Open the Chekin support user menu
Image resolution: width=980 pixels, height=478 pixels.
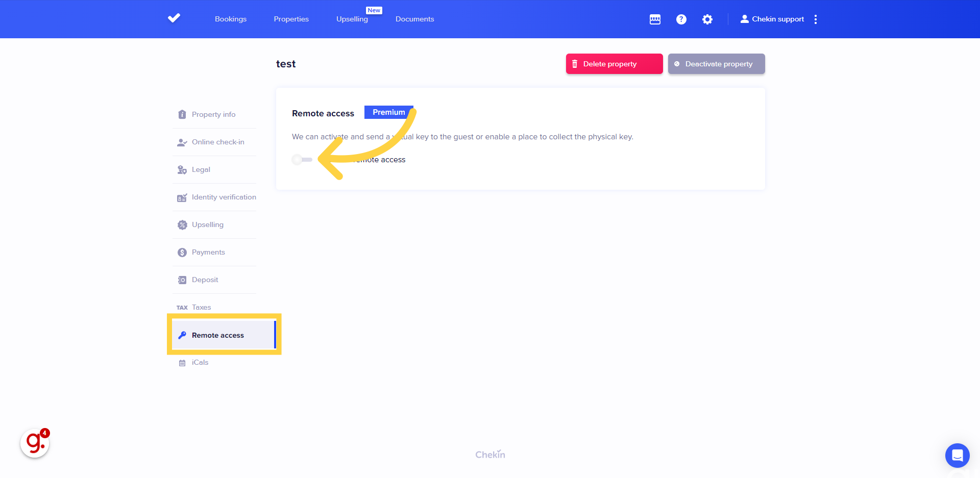(772, 19)
